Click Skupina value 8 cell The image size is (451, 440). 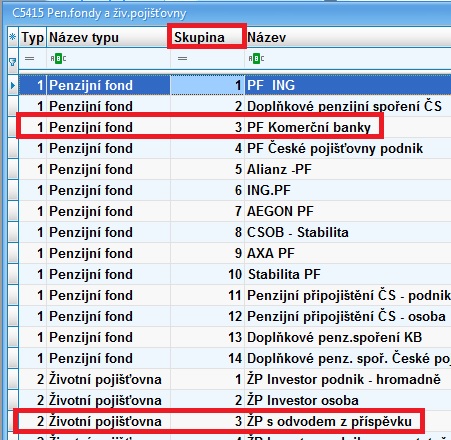(207, 232)
